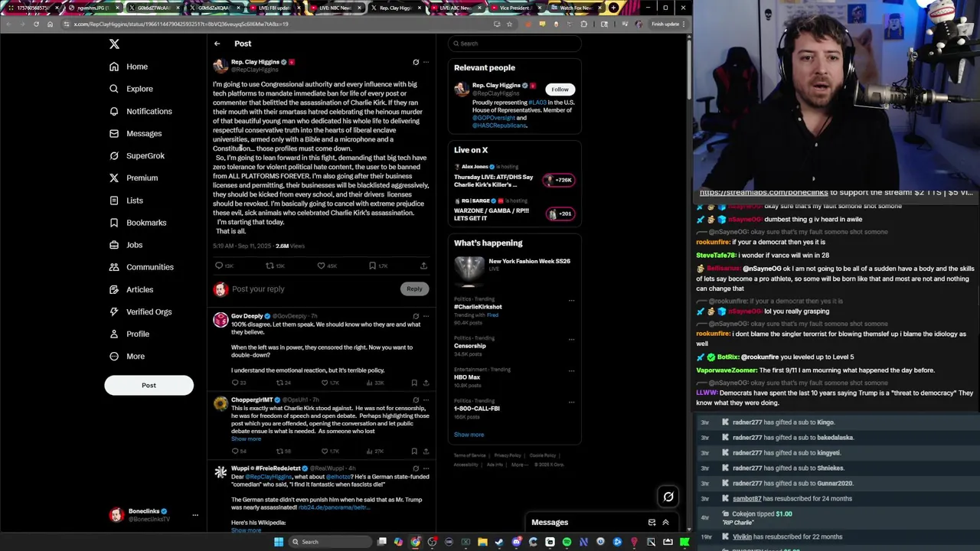Screen dimensions: 980x551
Task: Click the Lists icon in sidebar
Action: 114,201
